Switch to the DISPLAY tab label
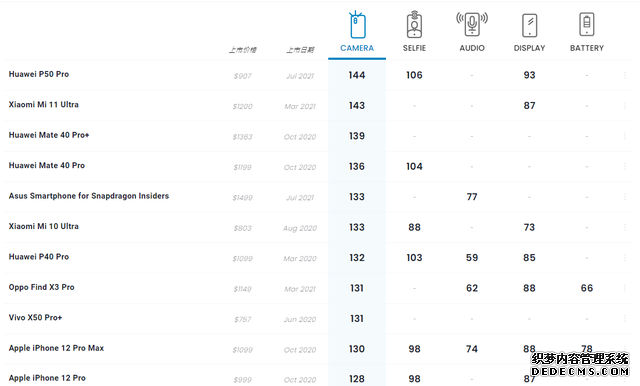This screenshot has height=386, width=640. point(529,48)
